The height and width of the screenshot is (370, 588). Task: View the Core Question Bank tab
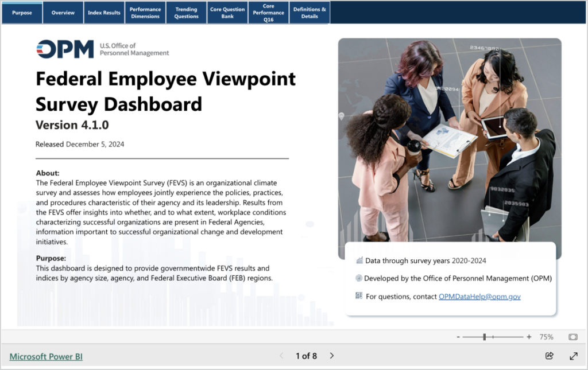pos(227,13)
